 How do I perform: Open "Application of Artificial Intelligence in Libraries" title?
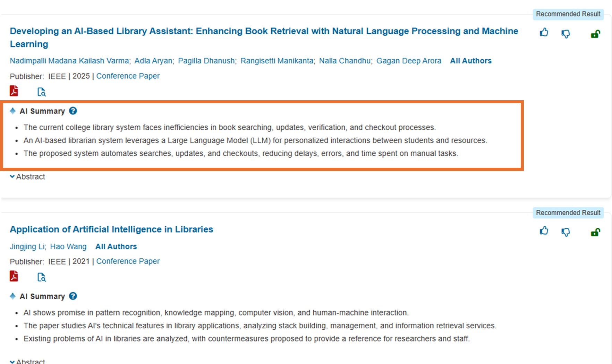pyautogui.click(x=111, y=229)
